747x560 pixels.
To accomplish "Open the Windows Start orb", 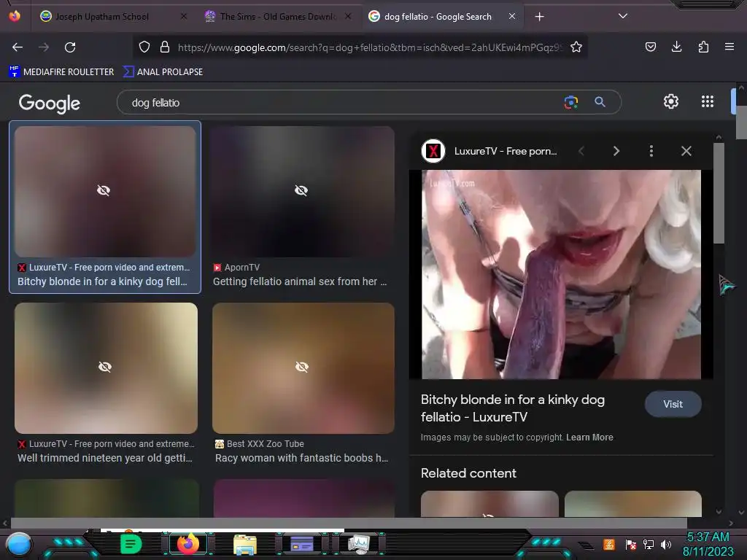I will pyautogui.click(x=19, y=544).
